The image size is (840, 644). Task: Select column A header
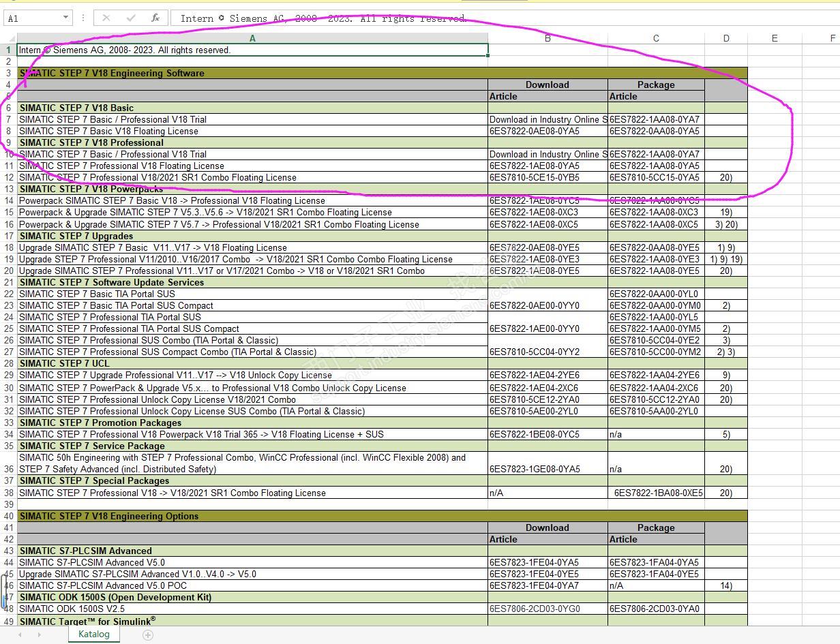click(x=252, y=38)
